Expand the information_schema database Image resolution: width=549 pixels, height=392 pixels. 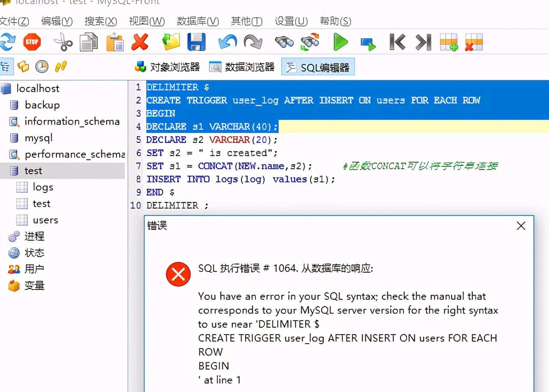point(72,121)
